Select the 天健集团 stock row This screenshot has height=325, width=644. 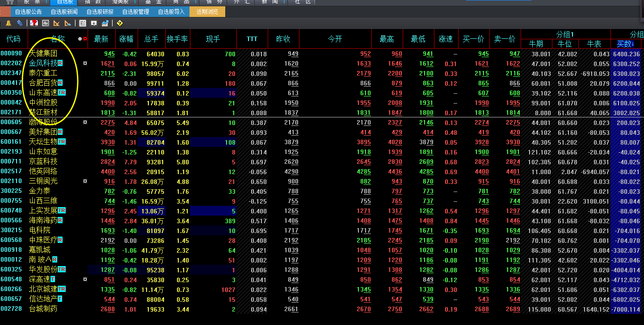point(43,54)
